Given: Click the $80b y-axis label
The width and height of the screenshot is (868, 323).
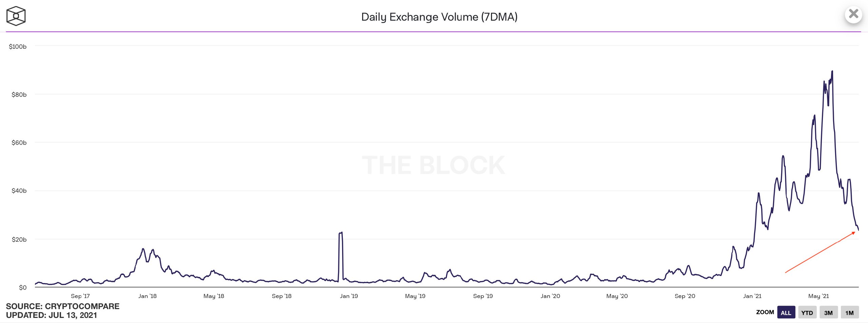Looking at the screenshot, I should (x=19, y=95).
